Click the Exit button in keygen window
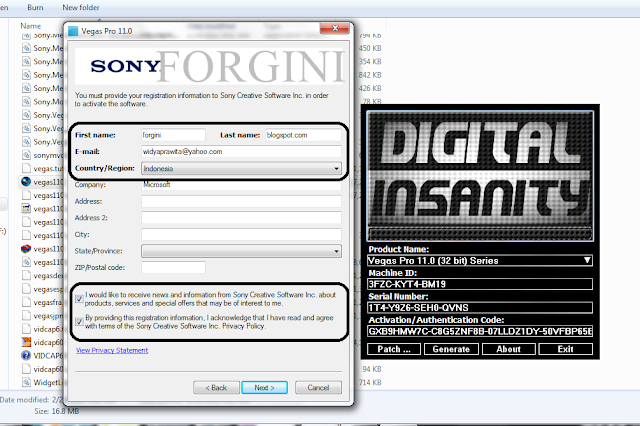 (x=566, y=349)
